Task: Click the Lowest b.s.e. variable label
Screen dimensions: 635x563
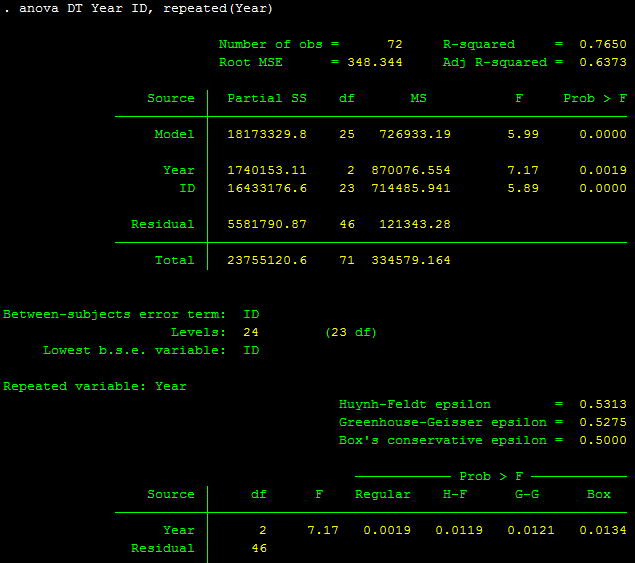Action: 135,351
